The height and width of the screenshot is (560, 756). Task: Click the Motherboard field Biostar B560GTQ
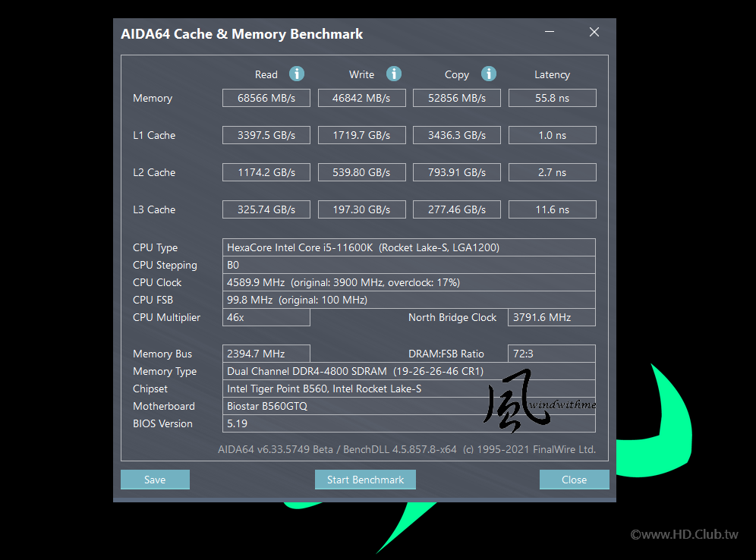pos(409,406)
